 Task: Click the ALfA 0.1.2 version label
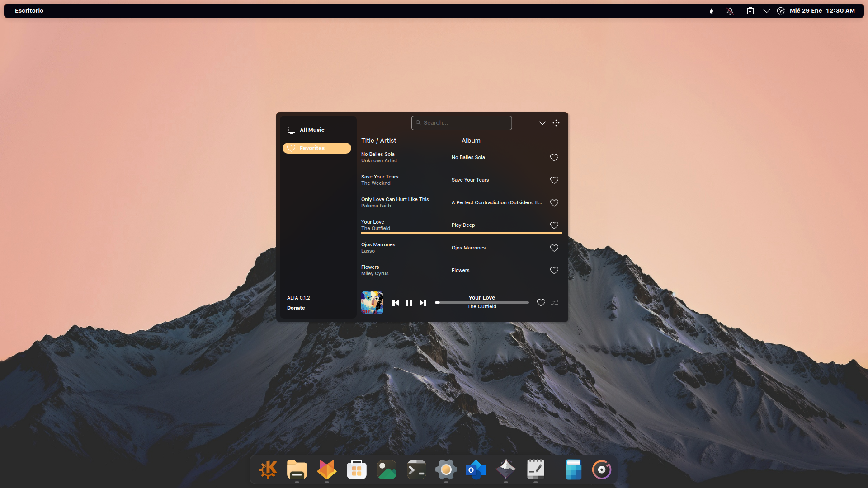(298, 298)
